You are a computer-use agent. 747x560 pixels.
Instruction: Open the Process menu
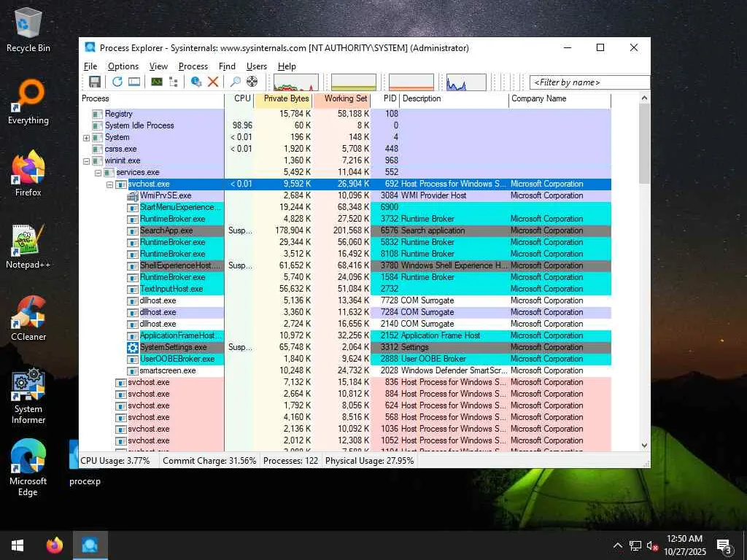[193, 66]
